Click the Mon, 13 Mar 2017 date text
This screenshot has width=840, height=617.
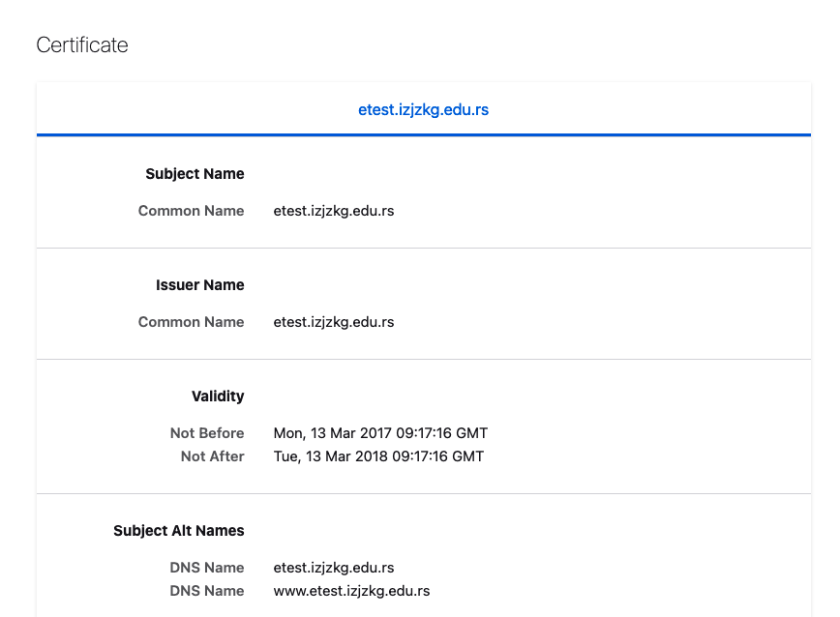(x=332, y=433)
